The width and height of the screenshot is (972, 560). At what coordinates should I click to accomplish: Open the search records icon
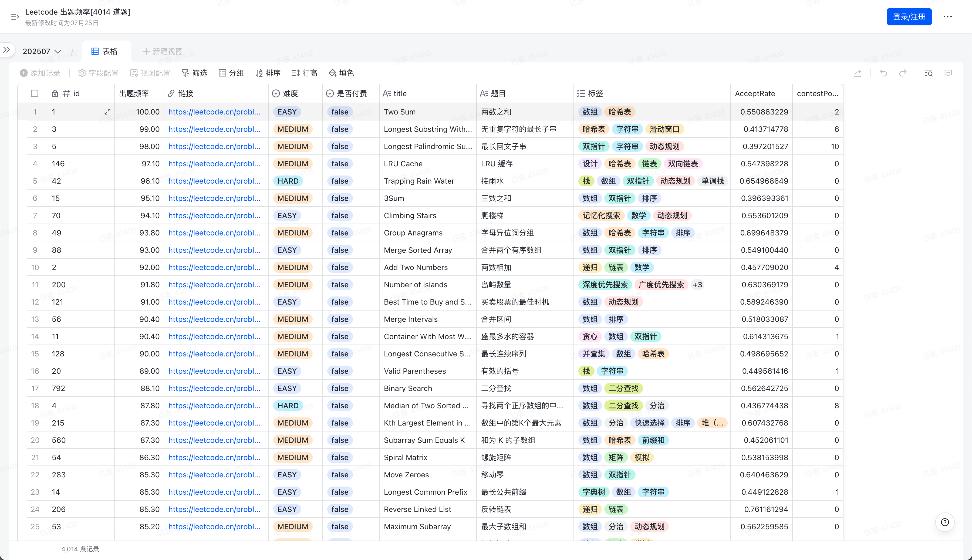pyautogui.click(x=929, y=73)
